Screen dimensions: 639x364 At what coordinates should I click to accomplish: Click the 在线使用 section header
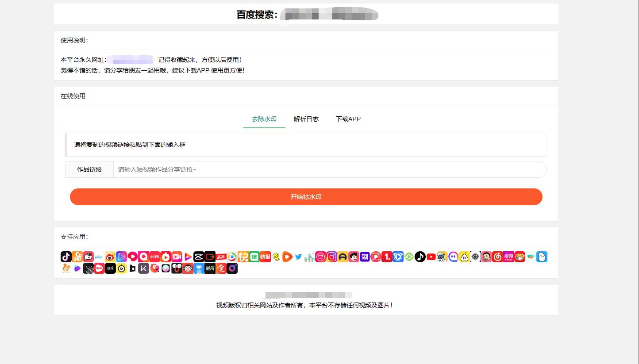tap(73, 96)
